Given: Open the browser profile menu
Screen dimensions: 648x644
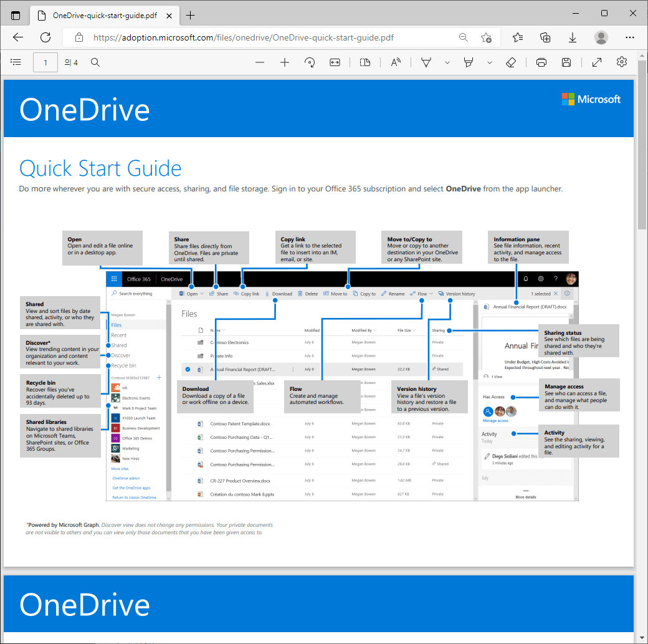Looking at the screenshot, I should click(601, 37).
